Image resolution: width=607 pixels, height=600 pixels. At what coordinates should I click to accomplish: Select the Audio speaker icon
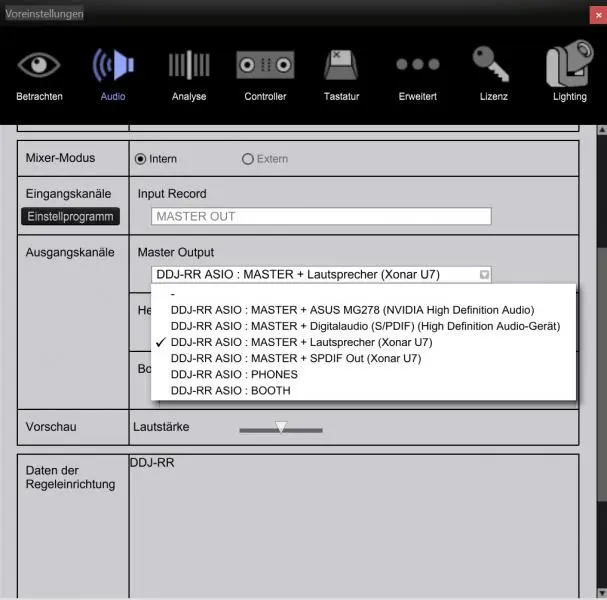point(113,66)
